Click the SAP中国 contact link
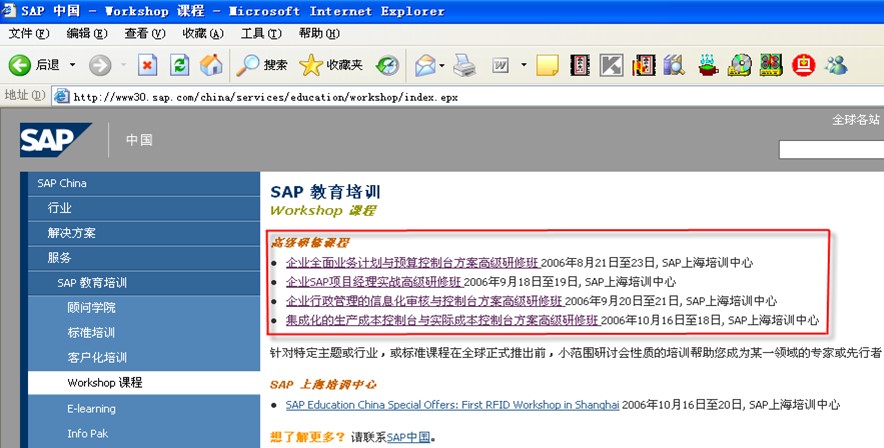884x448 pixels. pos(408,437)
